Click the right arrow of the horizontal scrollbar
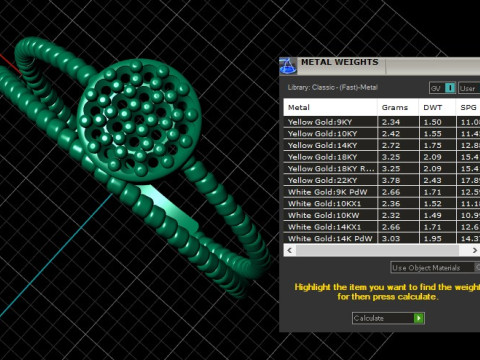 (474, 250)
